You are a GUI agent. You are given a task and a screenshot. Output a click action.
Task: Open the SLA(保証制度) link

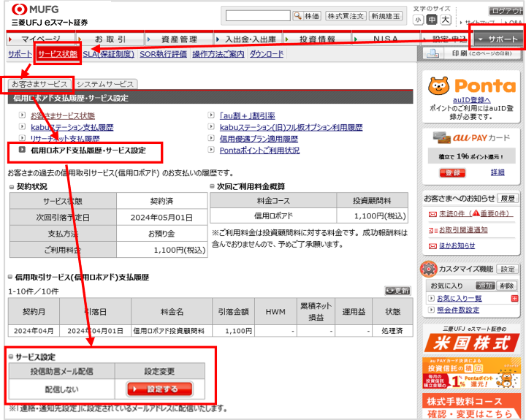108,54
